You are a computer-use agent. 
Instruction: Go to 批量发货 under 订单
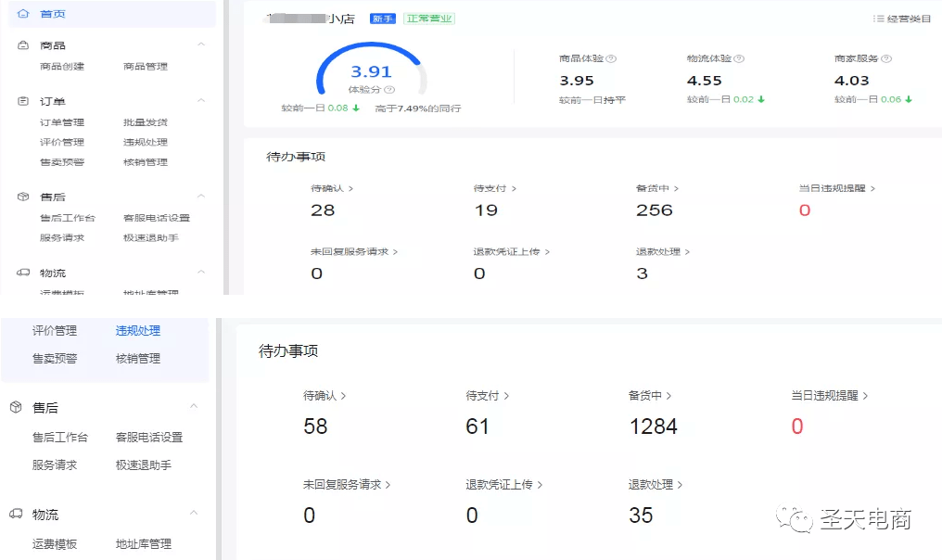tap(146, 122)
